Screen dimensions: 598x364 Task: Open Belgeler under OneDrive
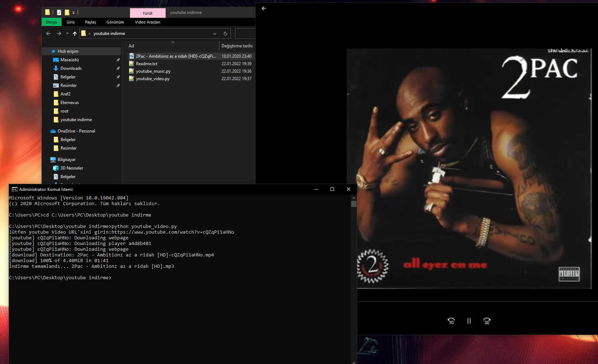click(x=68, y=140)
